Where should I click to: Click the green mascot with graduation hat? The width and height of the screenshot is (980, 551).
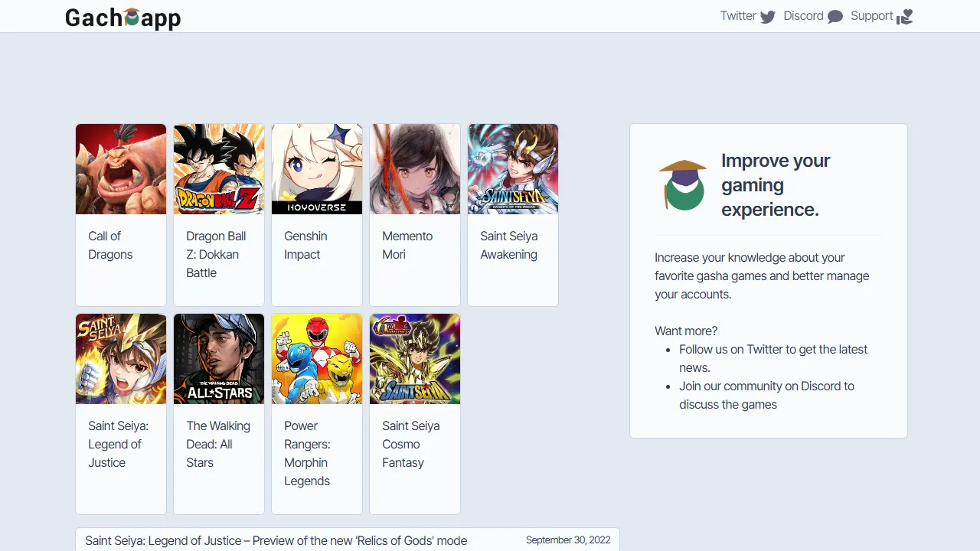(x=683, y=185)
